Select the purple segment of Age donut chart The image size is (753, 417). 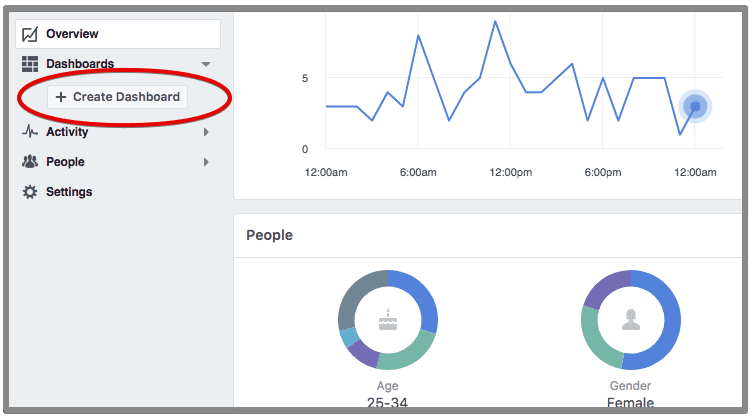(x=364, y=355)
